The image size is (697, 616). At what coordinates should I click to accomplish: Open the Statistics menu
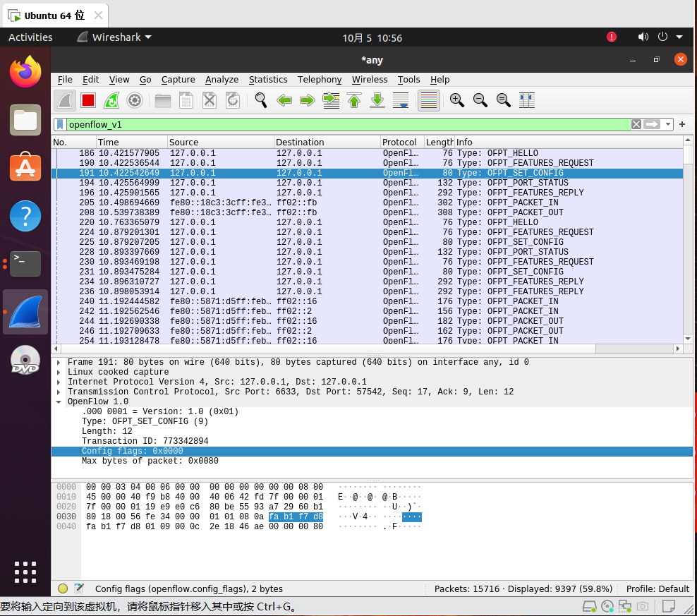(268, 80)
